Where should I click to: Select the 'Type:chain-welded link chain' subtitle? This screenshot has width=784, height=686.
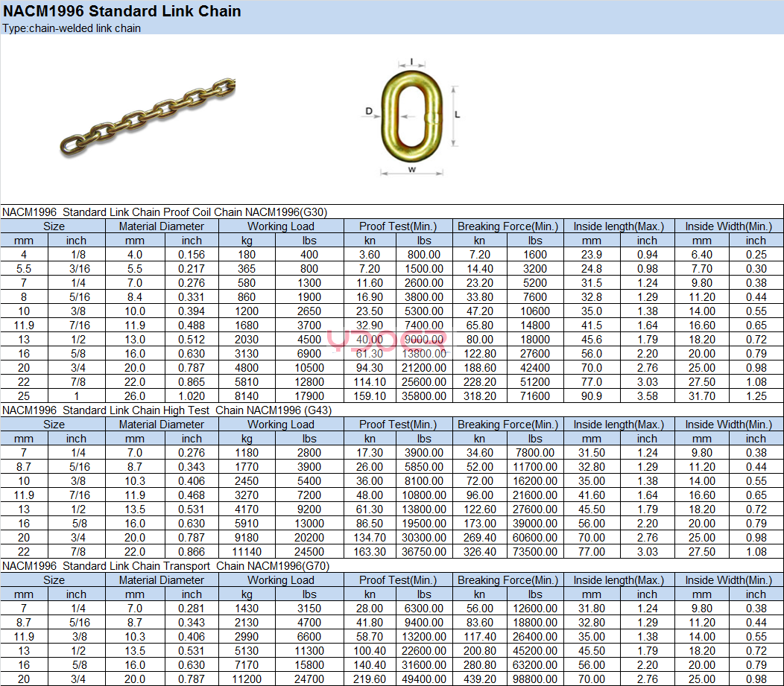click(72, 28)
